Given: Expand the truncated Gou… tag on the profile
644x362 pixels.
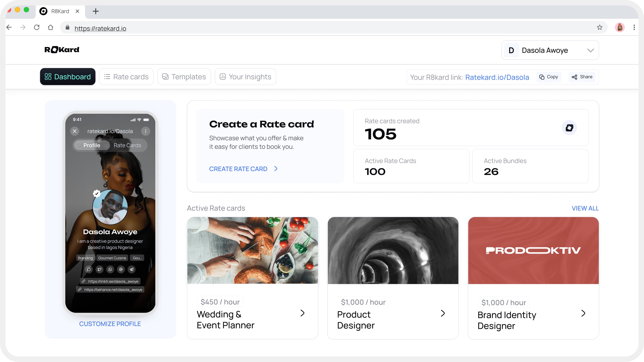Looking at the screenshot, I should click(x=137, y=258).
